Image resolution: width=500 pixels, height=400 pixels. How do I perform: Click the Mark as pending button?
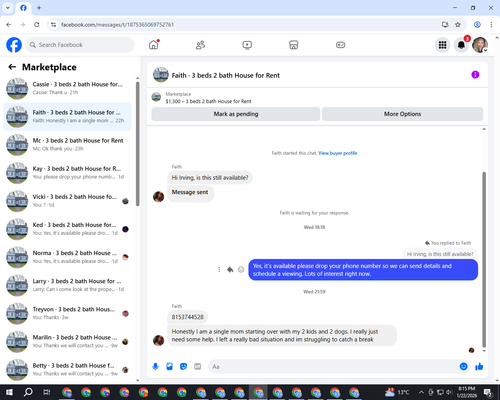(236, 114)
